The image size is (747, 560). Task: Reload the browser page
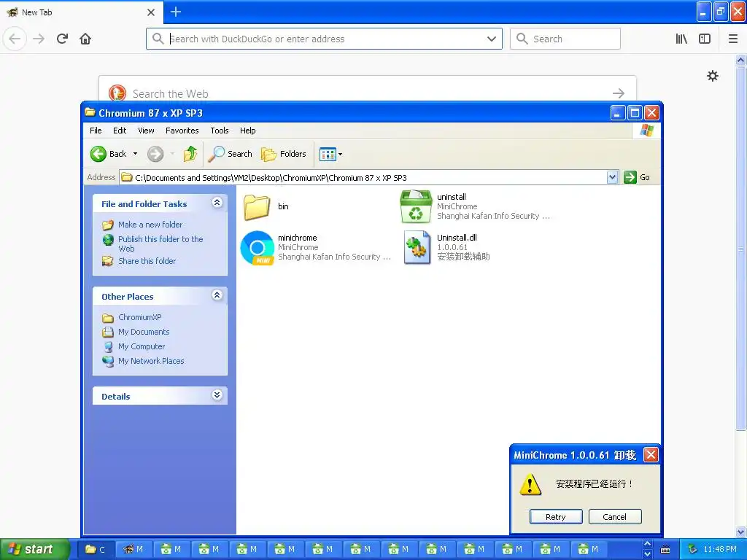click(x=63, y=39)
